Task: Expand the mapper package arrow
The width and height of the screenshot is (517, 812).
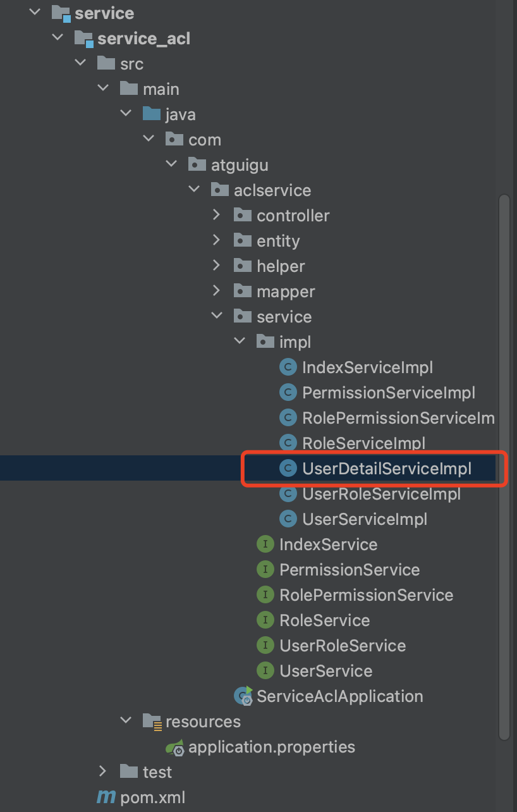Action: pyautogui.click(x=217, y=292)
